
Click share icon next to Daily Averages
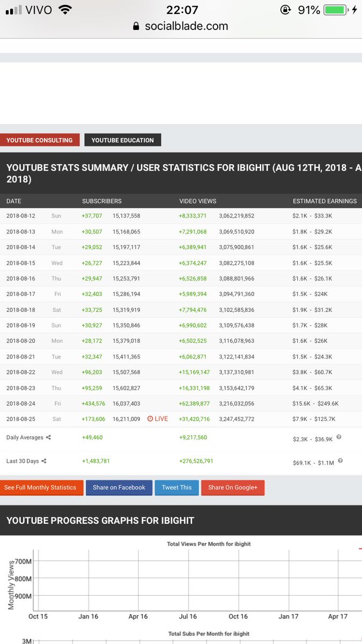[x=48, y=437]
